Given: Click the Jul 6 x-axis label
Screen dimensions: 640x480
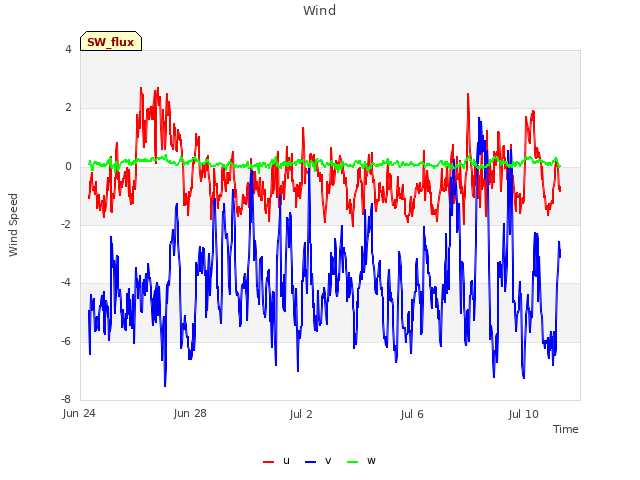Looking at the screenshot, I should click(412, 414).
